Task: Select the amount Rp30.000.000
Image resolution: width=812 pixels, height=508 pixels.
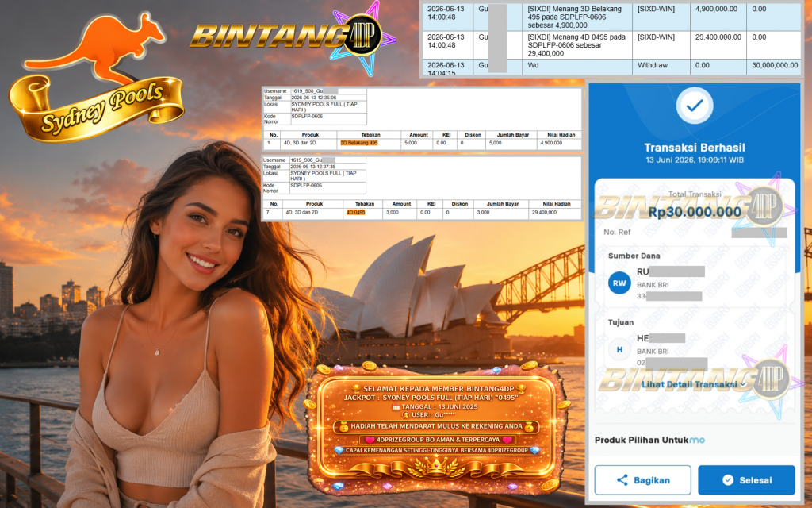Action: click(695, 211)
